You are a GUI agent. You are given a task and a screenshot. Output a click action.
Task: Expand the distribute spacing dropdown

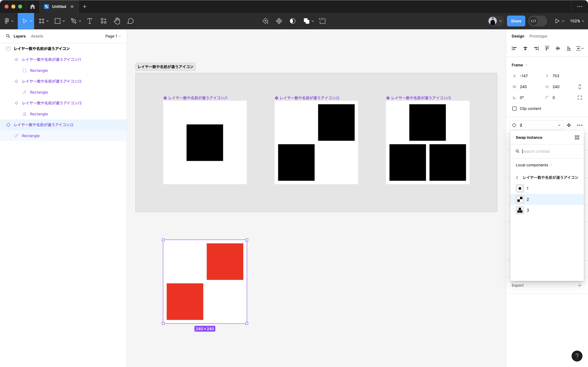[x=580, y=49]
